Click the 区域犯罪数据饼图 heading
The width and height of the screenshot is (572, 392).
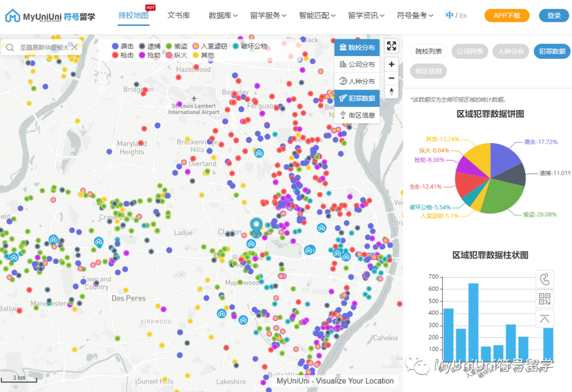[490, 114]
